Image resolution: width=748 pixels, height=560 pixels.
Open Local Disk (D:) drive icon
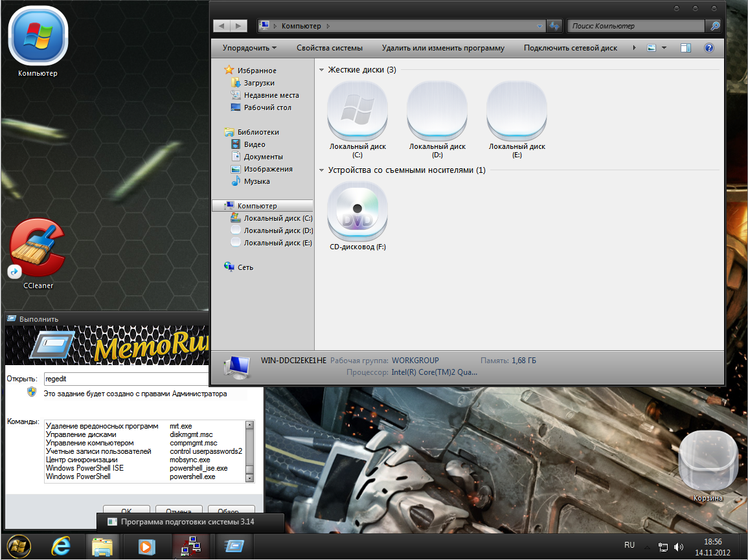[437, 110]
